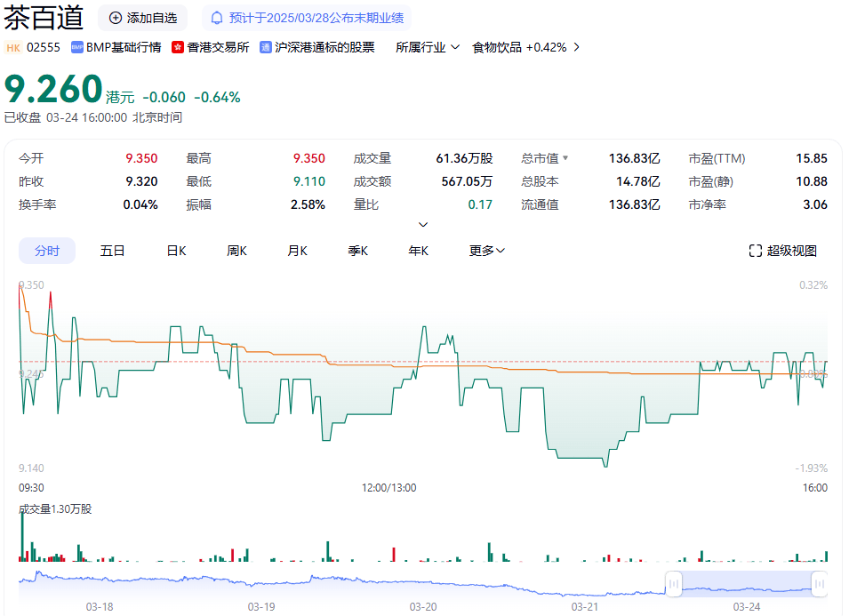Click the 成交量 value 61.36万股
Viewport: 849px width, 616px height.
[465, 158]
